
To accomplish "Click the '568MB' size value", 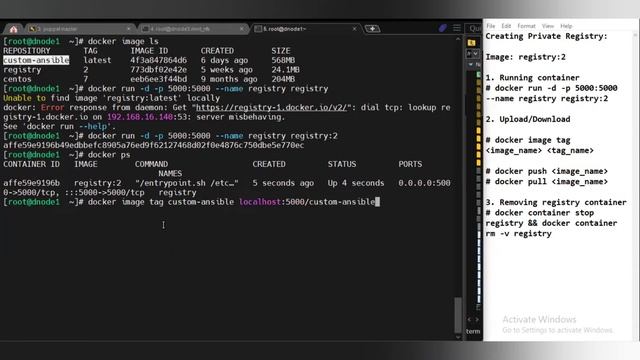I will coord(283,60).
